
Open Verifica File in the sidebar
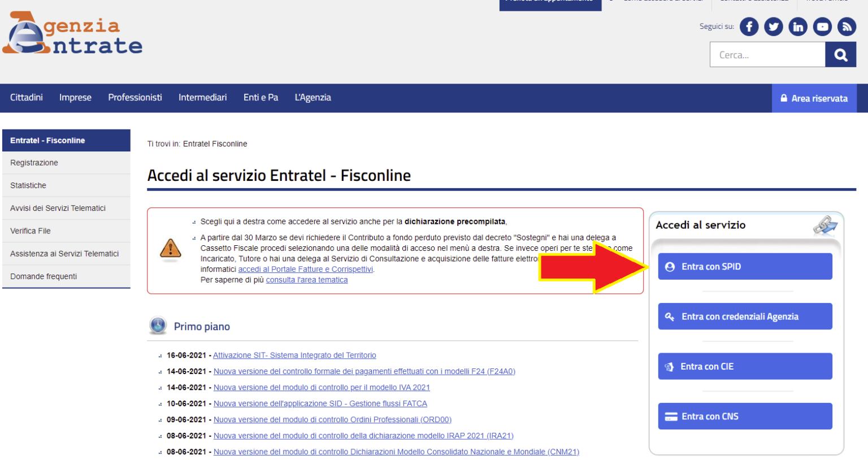66,231
